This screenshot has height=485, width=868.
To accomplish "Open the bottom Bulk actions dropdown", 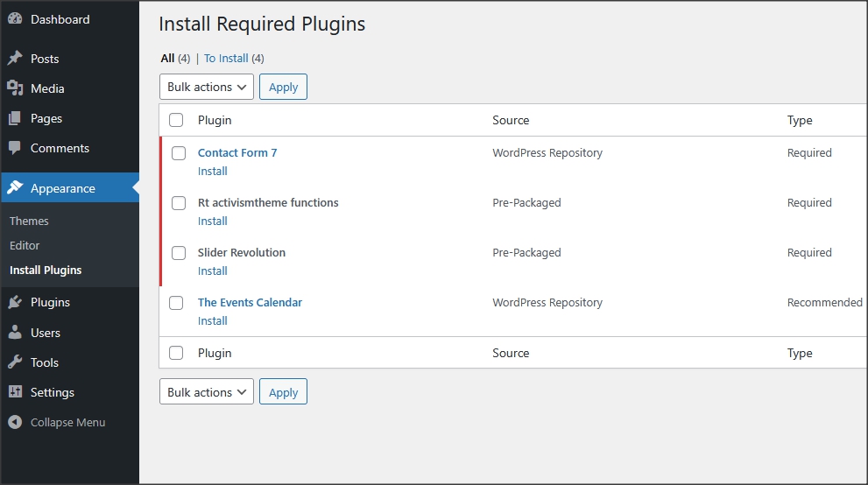I will (207, 392).
